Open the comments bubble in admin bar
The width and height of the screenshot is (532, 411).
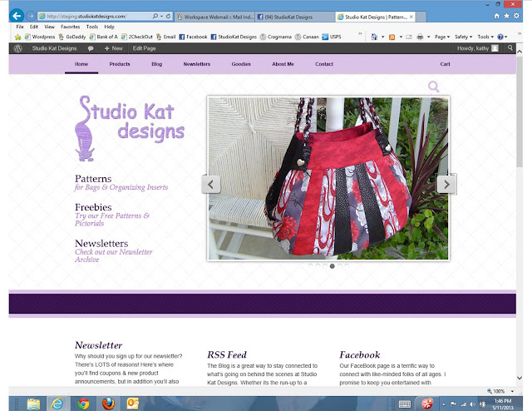91,48
